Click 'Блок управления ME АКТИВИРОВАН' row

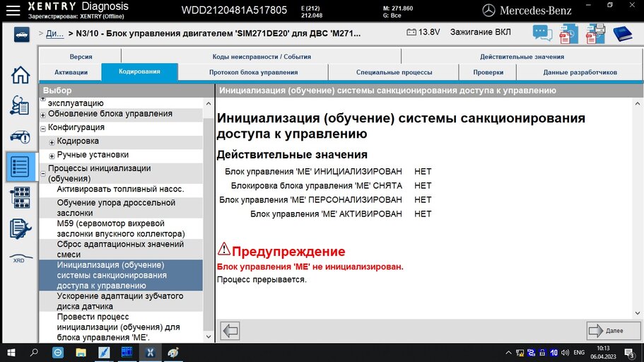(341, 214)
